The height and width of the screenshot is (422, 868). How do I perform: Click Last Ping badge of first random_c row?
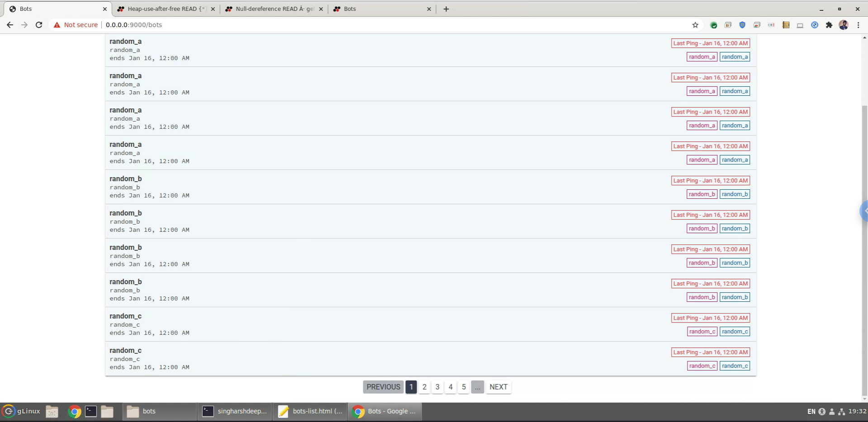pos(711,318)
